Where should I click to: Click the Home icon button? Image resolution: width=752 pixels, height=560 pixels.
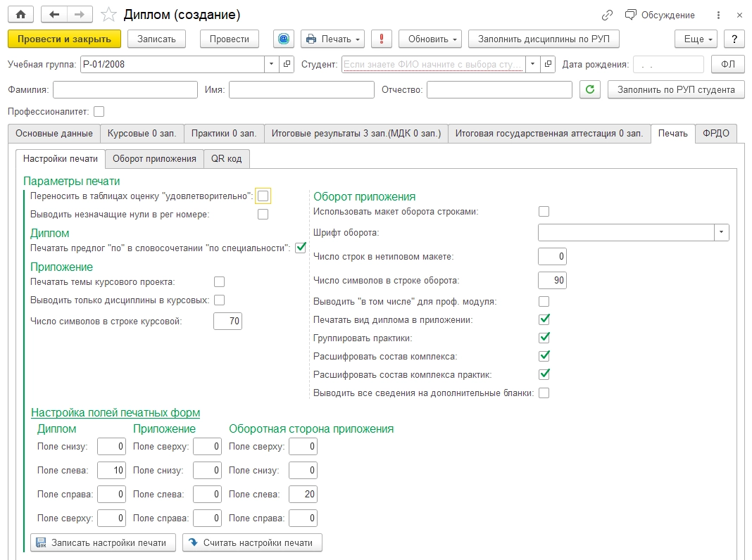[20, 14]
